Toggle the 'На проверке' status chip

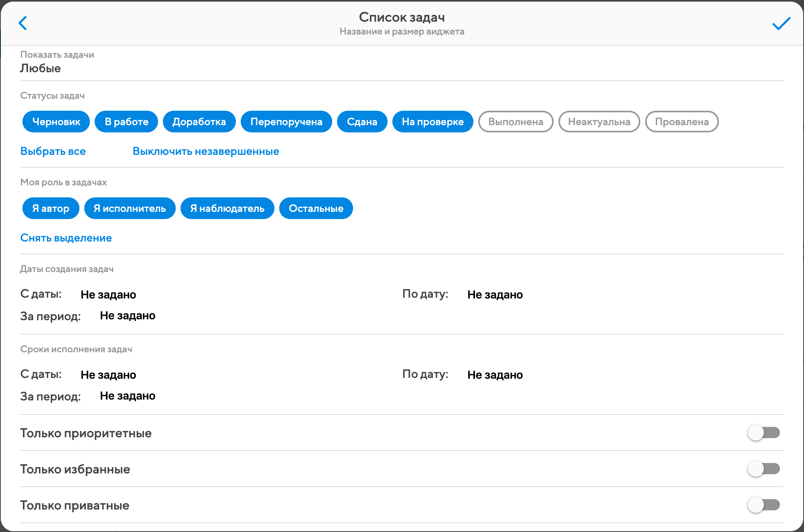[x=432, y=122]
